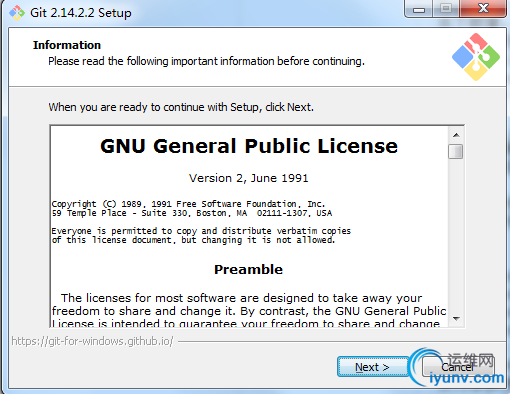
Task: Click the Next button
Action: pyautogui.click(x=373, y=367)
